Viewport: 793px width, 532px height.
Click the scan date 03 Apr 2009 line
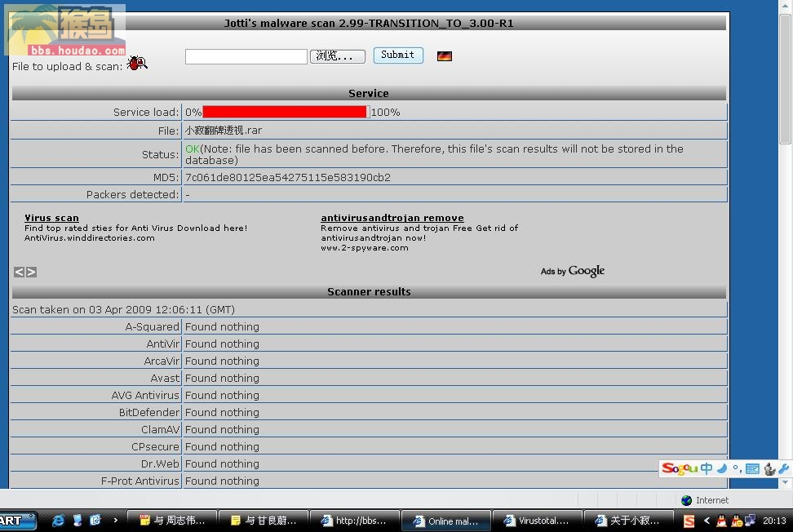coord(123,309)
